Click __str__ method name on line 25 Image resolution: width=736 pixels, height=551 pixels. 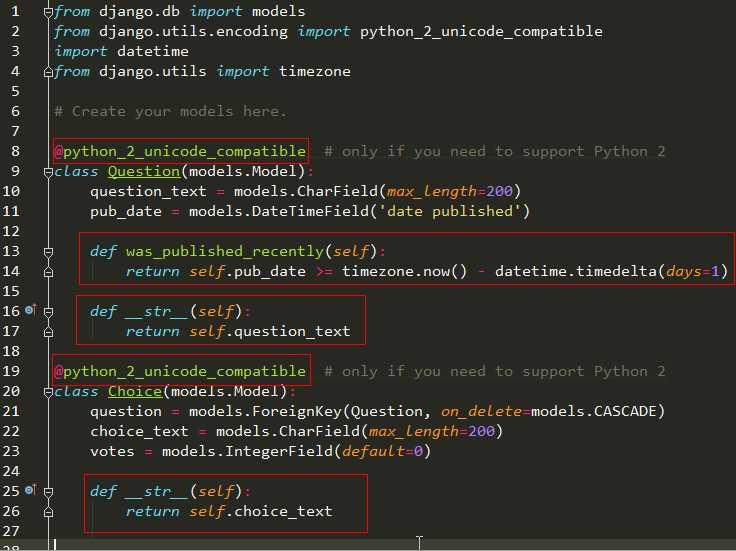click(156, 491)
